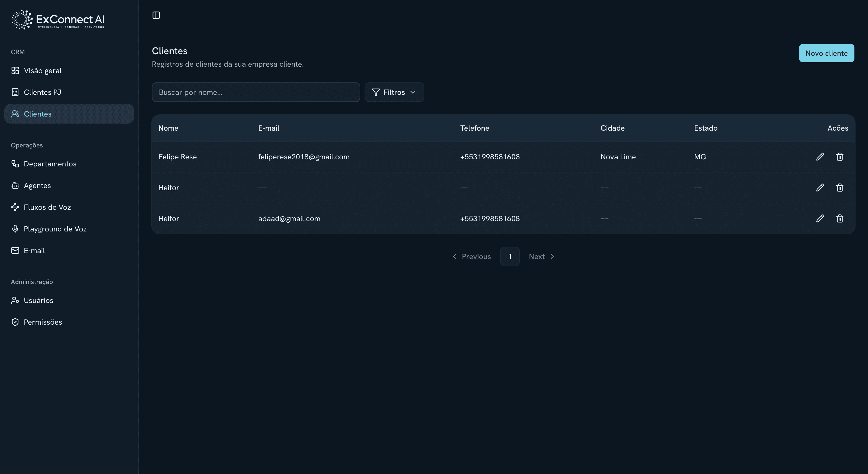Screen dimensions: 868x474
Task: Click the Fluxos de Voz icon
Action: [x=15, y=207]
